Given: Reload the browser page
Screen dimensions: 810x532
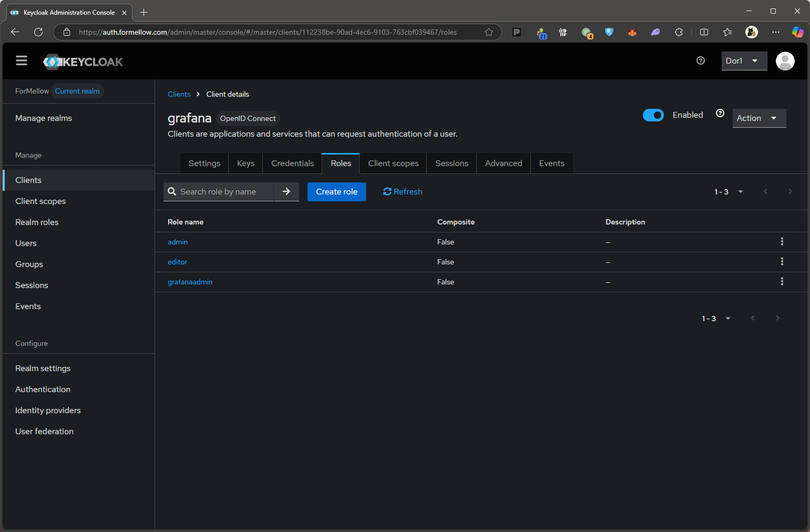Looking at the screenshot, I should [38, 32].
